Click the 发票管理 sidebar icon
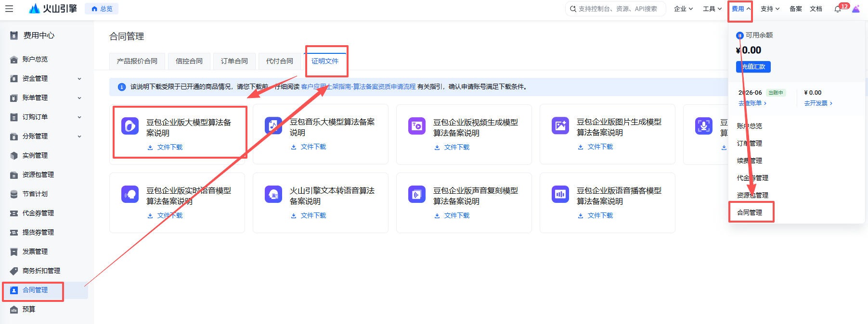This screenshot has height=324, width=868. pyautogui.click(x=14, y=251)
